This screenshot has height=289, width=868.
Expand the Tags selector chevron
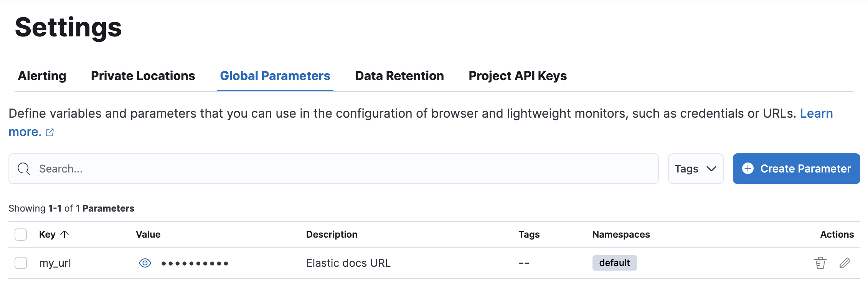(712, 169)
